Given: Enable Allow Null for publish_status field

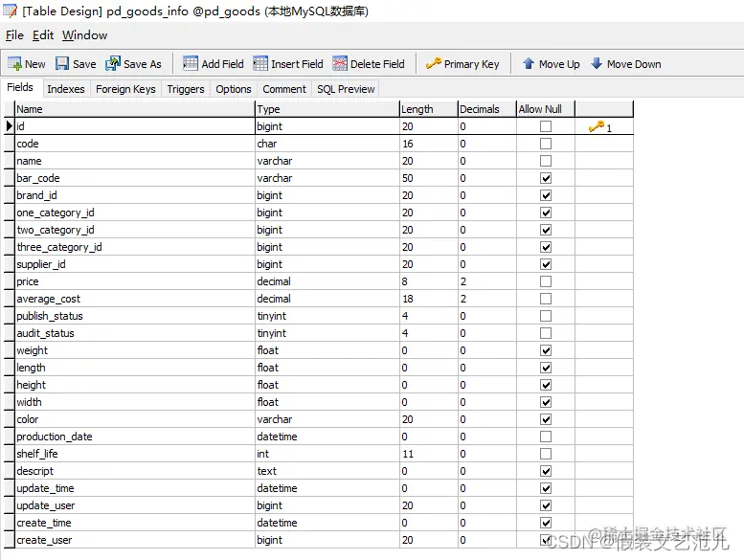Looking at the screenshot, I should pos(546,316).
